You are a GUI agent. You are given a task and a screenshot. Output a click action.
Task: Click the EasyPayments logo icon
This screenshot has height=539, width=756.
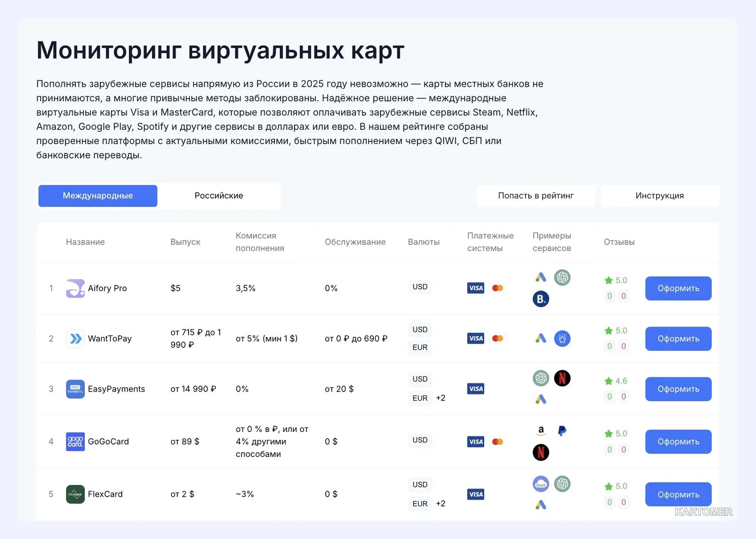pyautogui.click(x=75, y=389)
